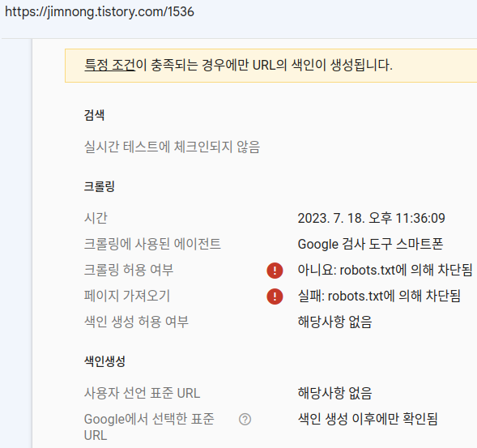Click the 사용자 선언 표준 URL label
477x448 pixels.
[x=142, y=393]
